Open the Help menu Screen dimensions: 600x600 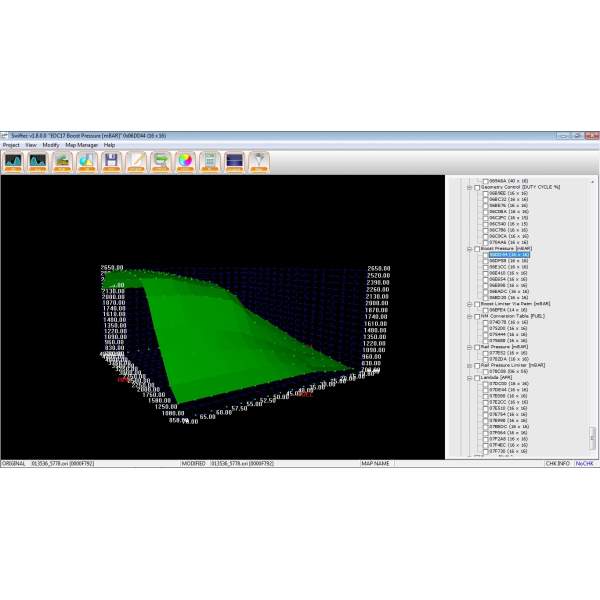tap(109, 145)
